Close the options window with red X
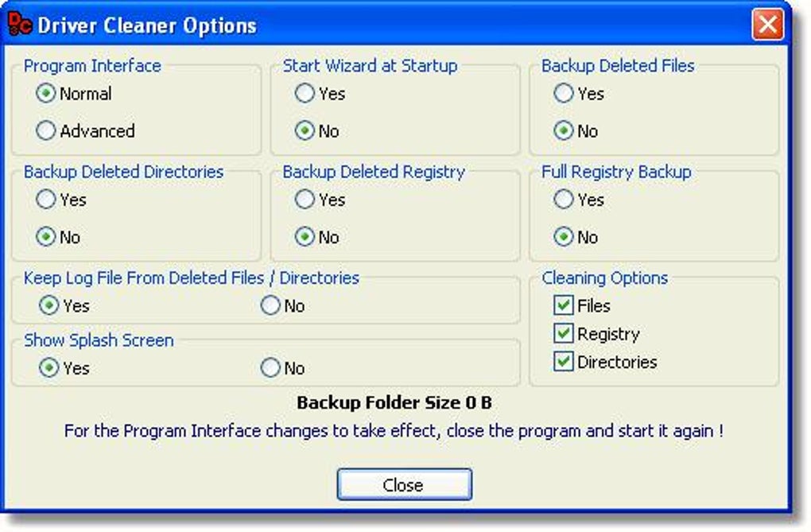 click(767, 25)
